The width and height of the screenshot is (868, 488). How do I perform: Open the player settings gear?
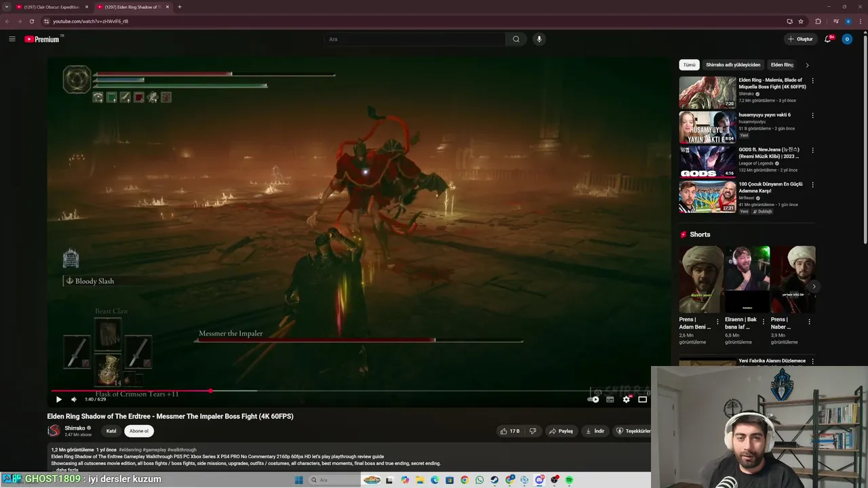click(x=626, y=399)
